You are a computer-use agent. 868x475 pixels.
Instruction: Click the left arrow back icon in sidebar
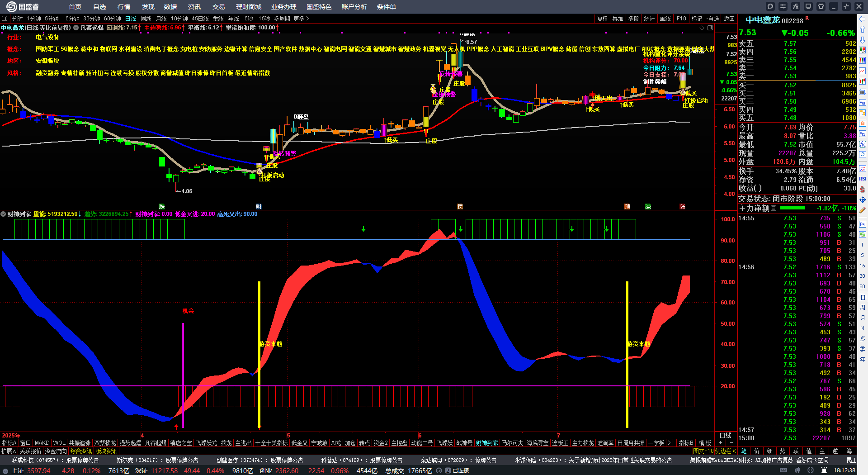coord(863,19)
